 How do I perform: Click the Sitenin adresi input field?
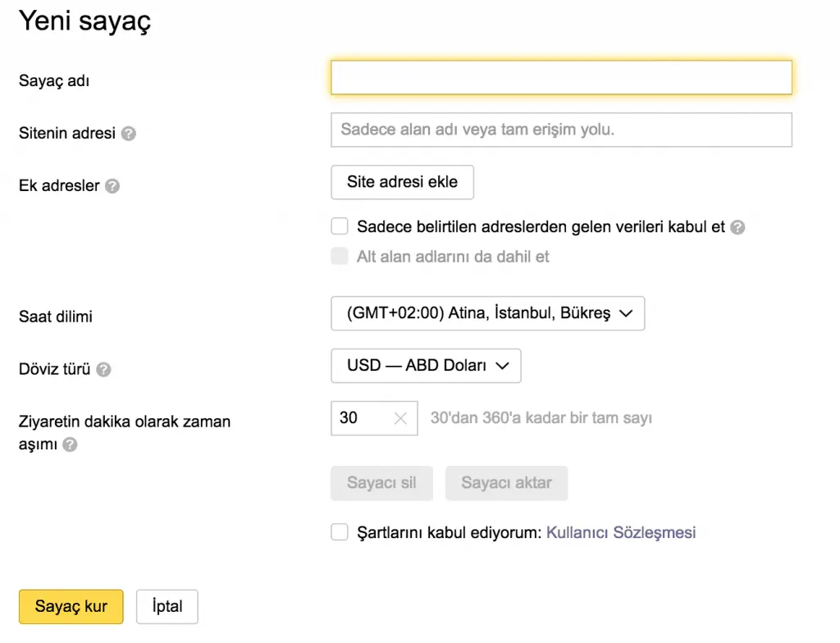[561, 130]
